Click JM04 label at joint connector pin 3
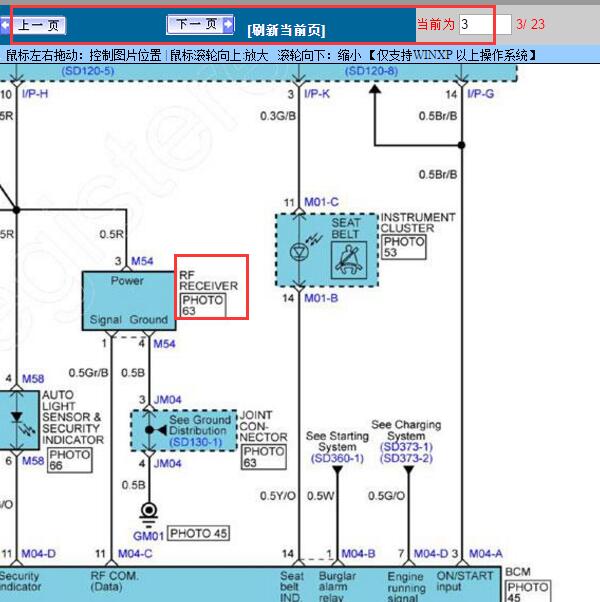600x602 pixels. (x=167, y=400)
